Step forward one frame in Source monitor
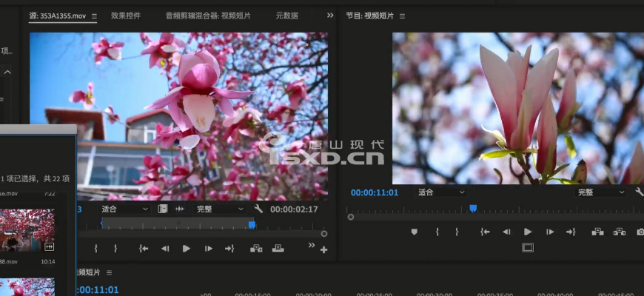644x296 pixels. tap(209, 249)
